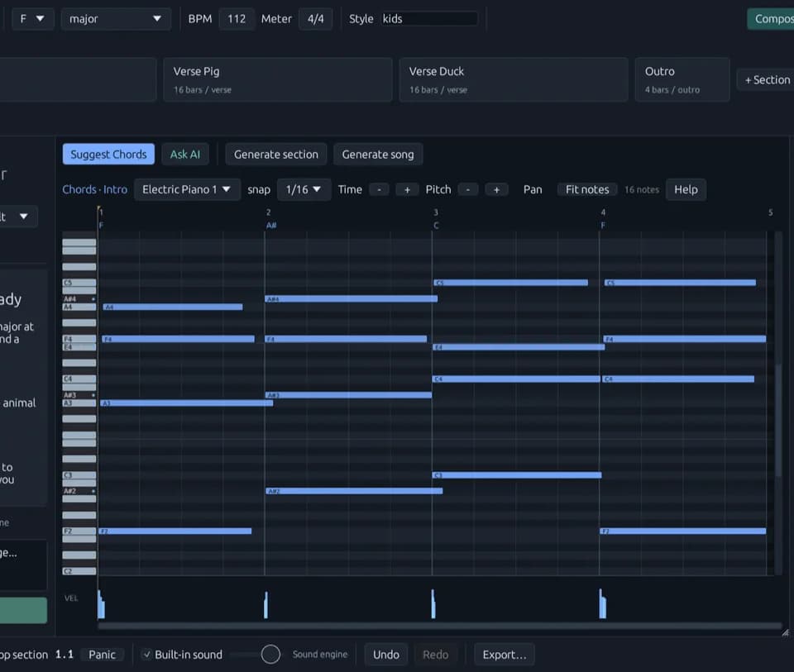This screenshot has width=794, height=672.
Task: Select the F2 note in bar 4
Action: coord(683,531)
